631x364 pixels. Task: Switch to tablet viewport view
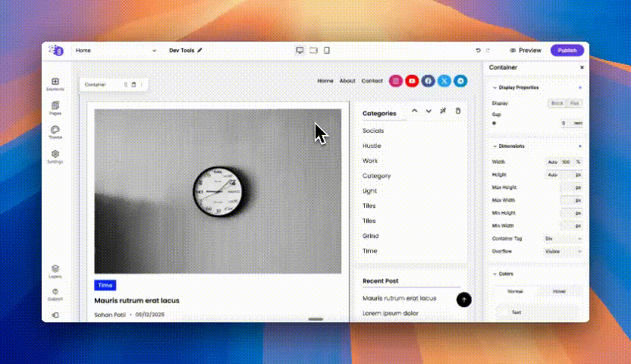(x=313, y=50)
